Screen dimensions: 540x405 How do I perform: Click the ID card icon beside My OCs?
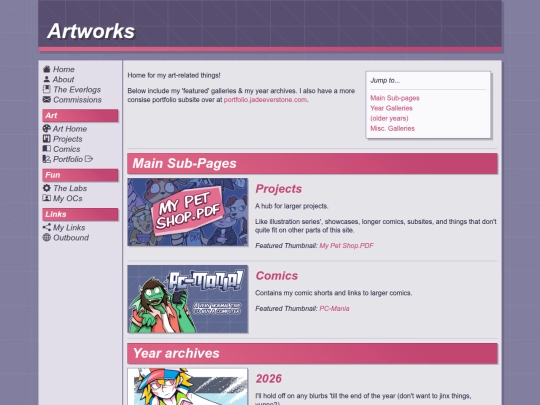[x=46, y=198]
